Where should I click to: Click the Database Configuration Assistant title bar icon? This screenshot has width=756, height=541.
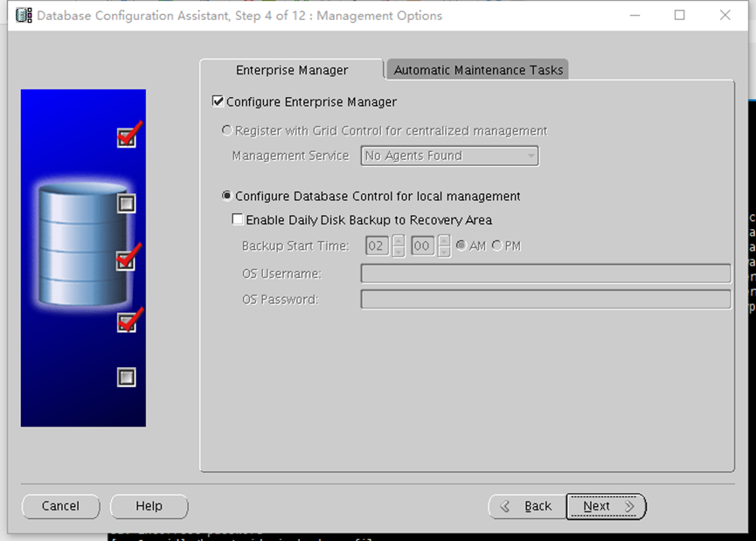[24, 16]
